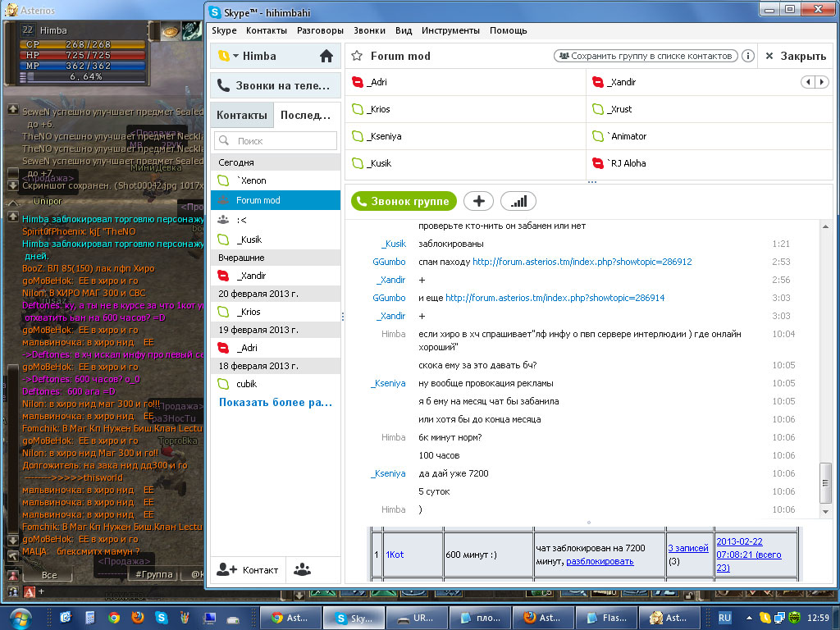
Task: Open Firefox from quick launch
Action: click(138, 618)
